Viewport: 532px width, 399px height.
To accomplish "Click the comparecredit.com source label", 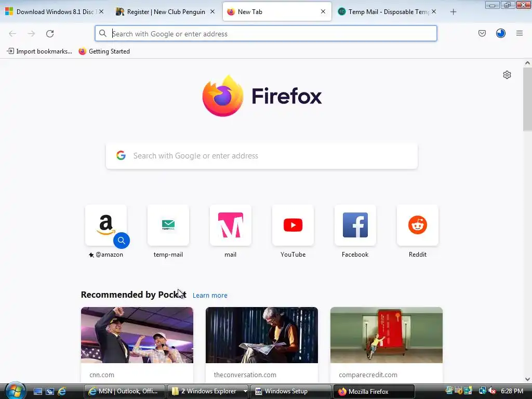I will pyautogui.click(x=368, y=375).
